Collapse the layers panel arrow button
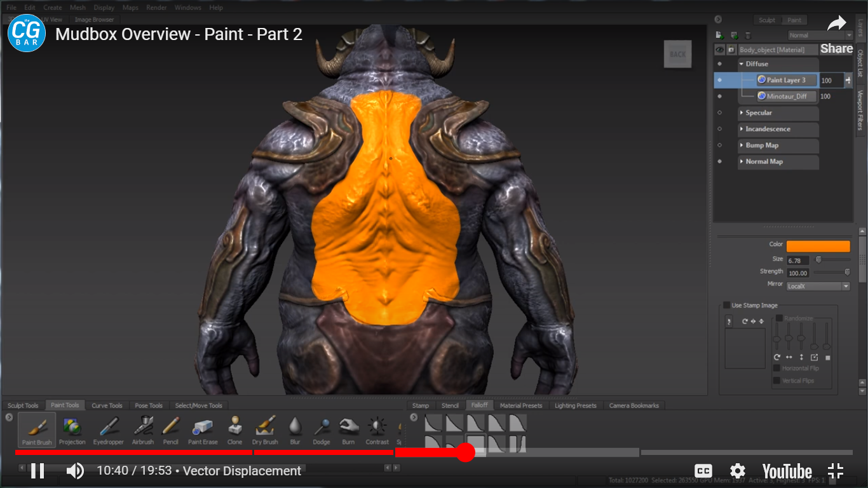Screen dimensions: 868x488 (718, 20)
